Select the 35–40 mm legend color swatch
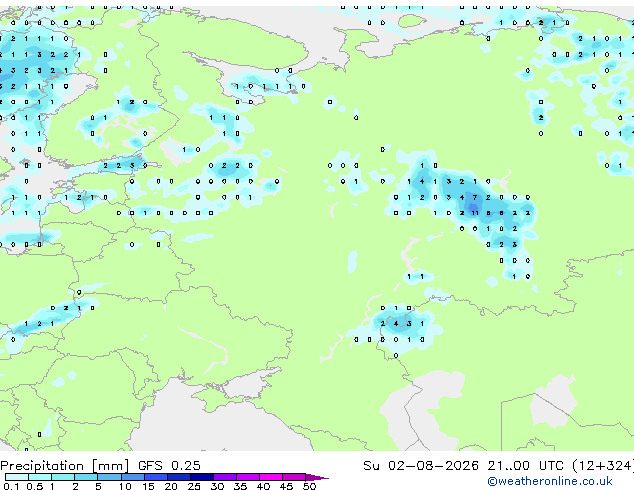Image resolution: width=634 pixels, height=490 pixels. click(247, 477)
